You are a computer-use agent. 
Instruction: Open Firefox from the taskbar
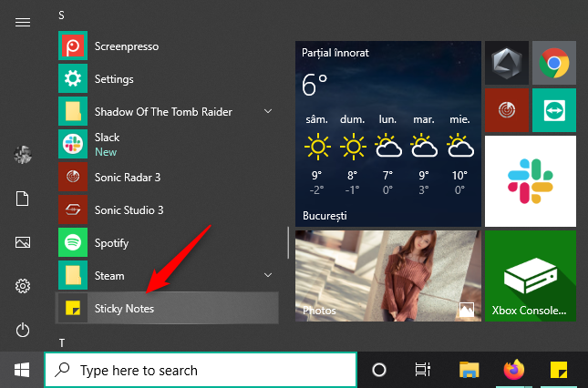(x=515, y=370)
